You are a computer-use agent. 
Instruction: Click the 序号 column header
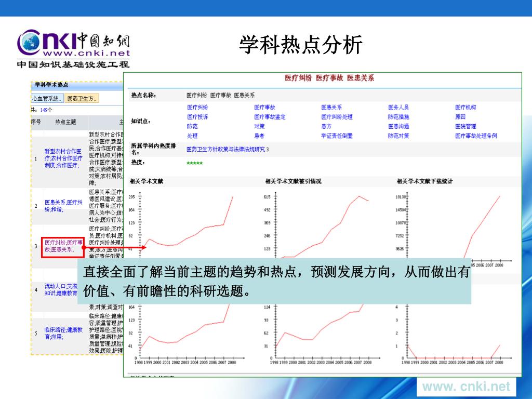[36, 122]
